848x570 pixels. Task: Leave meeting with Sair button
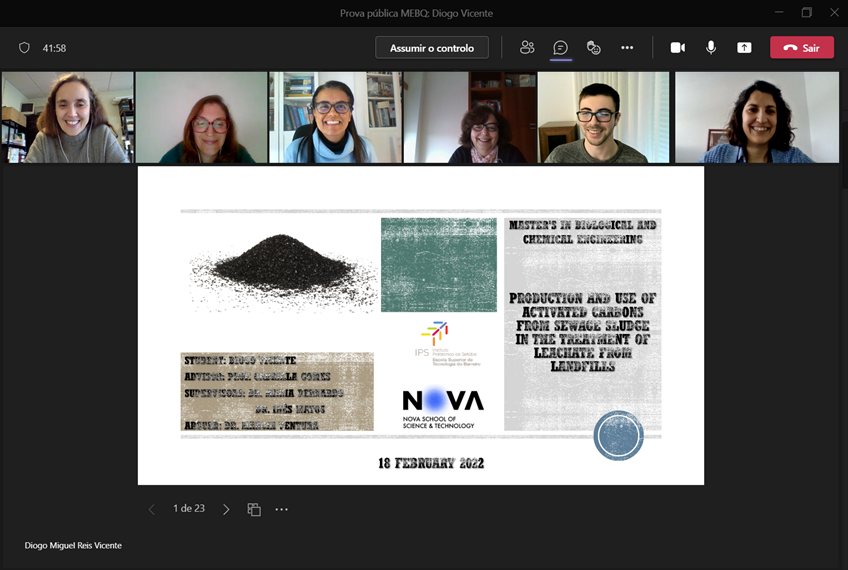pyautogui.click(x=801, y=47)
